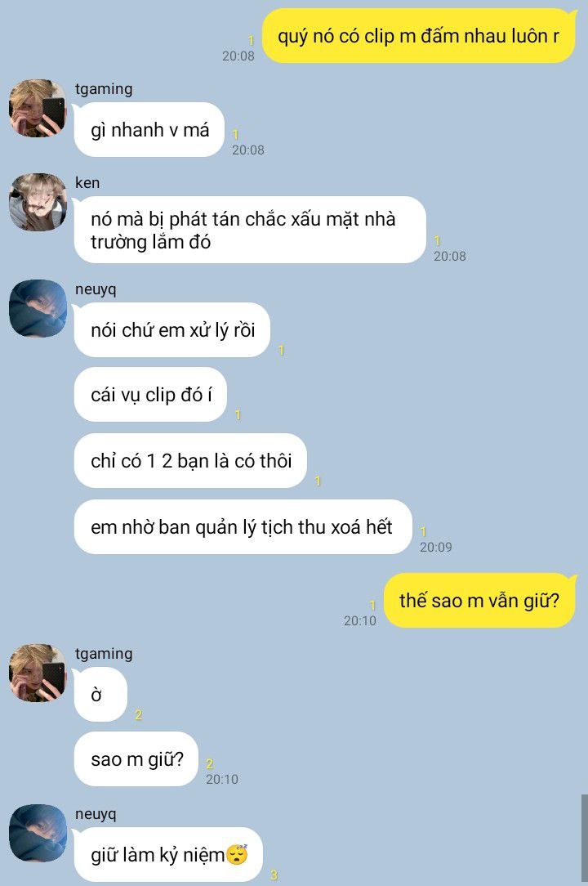
Task: Click the scrollbar thumb on the right edge
Action: click(584, 838)
